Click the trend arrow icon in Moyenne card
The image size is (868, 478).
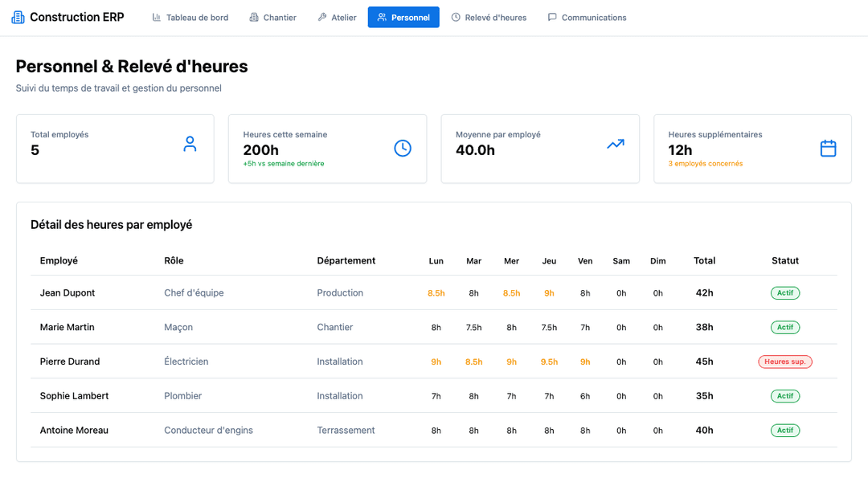(616, 145)
